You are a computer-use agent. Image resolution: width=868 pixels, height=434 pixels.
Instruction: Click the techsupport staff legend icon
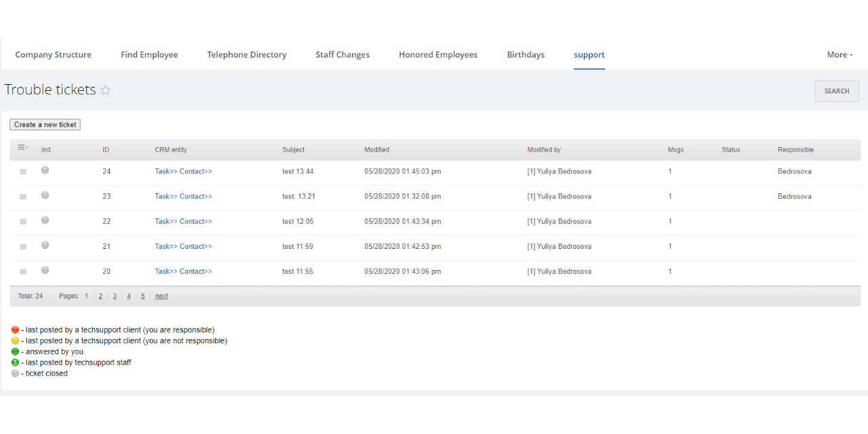click(x=15, y=362)
